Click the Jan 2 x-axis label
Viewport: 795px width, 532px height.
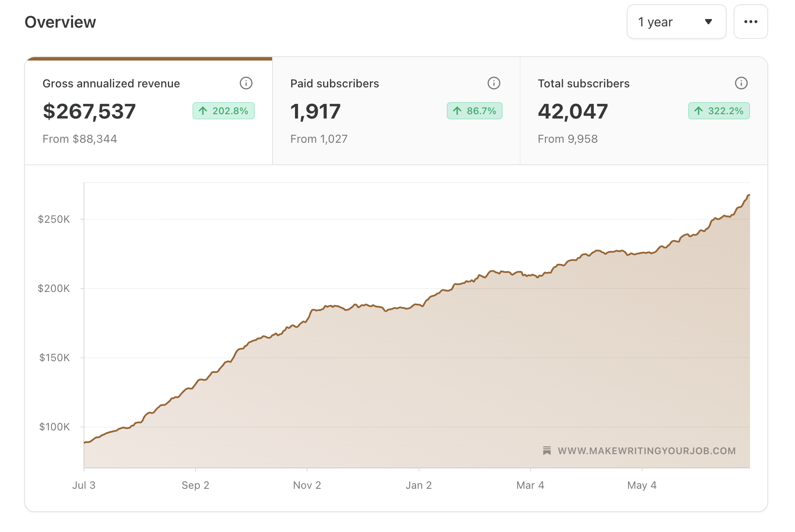418,485
